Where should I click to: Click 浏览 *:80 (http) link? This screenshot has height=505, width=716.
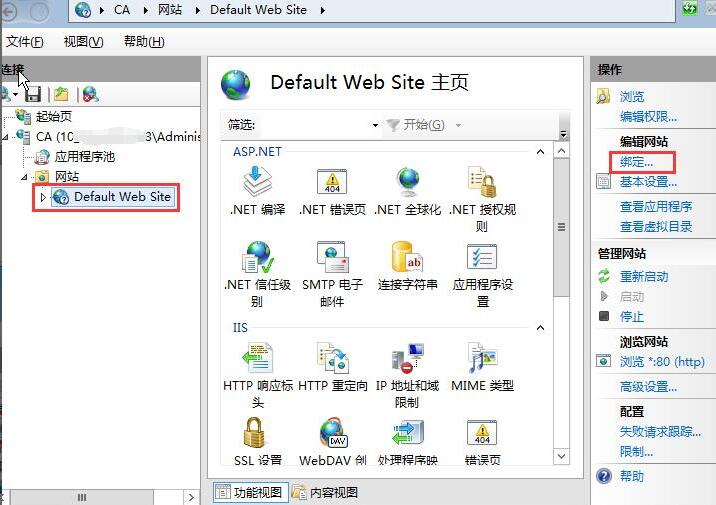[x=662, y=362]
